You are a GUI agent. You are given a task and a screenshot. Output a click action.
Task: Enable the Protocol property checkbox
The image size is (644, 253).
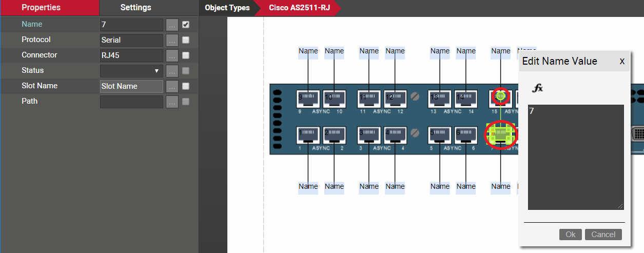tap(186, 40)
